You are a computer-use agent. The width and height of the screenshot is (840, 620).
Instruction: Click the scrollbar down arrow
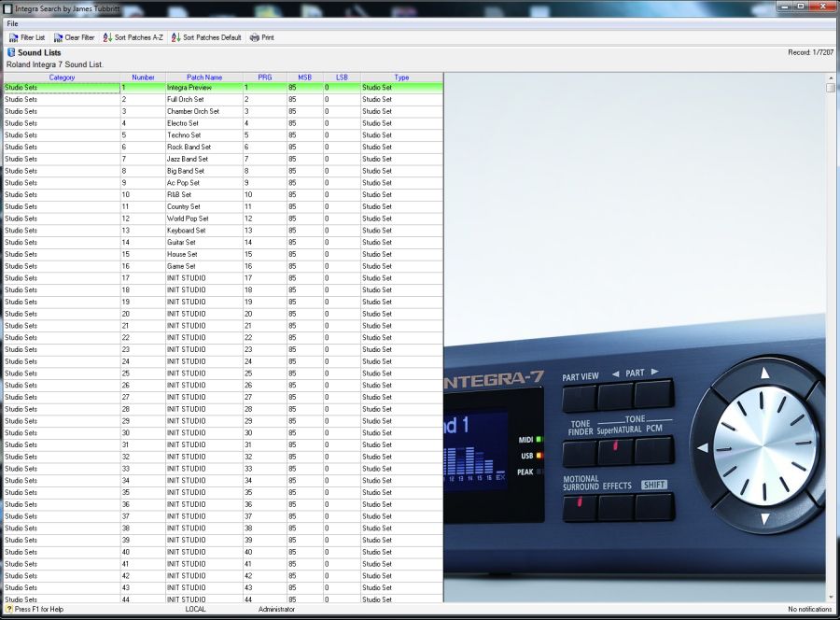pyautogui.click(x=831, y=597)
